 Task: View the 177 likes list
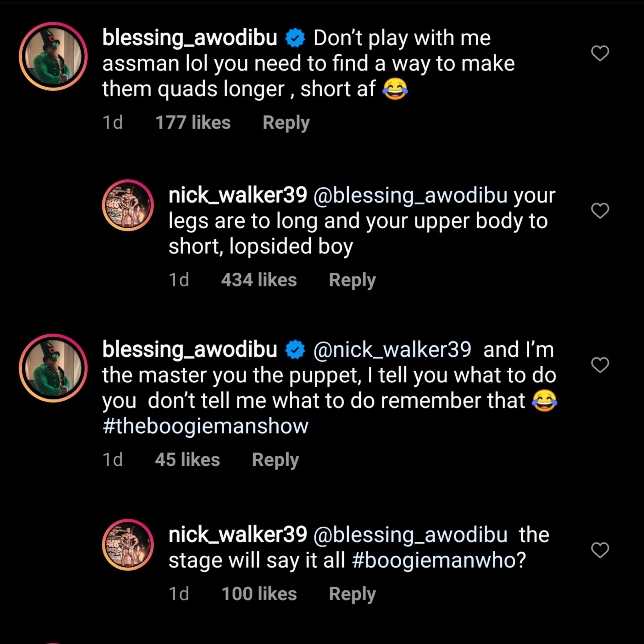[x=193, y=123]
